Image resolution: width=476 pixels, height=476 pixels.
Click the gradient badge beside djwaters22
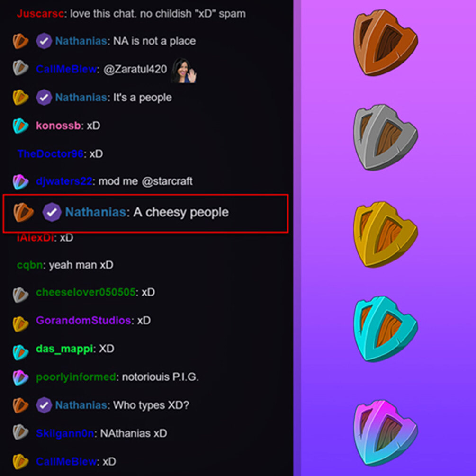pyautogui.click(x=20, y=181)
